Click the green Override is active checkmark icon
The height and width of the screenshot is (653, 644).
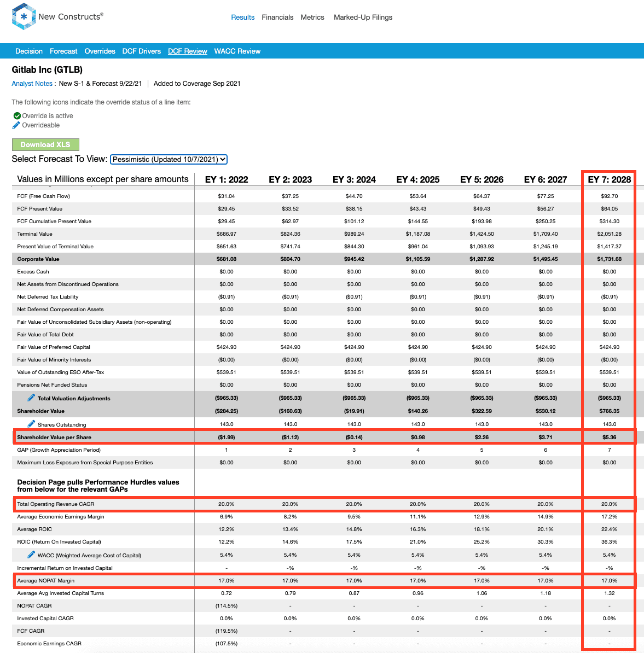click(x=17, y=116)
